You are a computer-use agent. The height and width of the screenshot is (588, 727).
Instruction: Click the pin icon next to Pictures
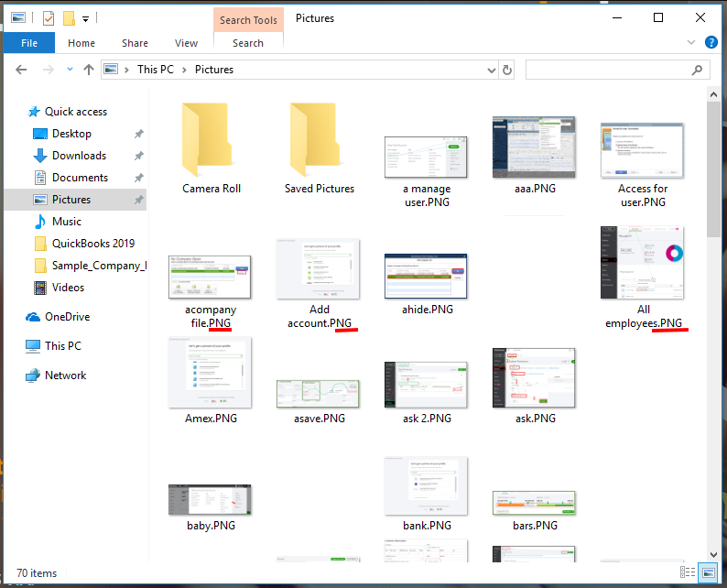tap(138, 200)
